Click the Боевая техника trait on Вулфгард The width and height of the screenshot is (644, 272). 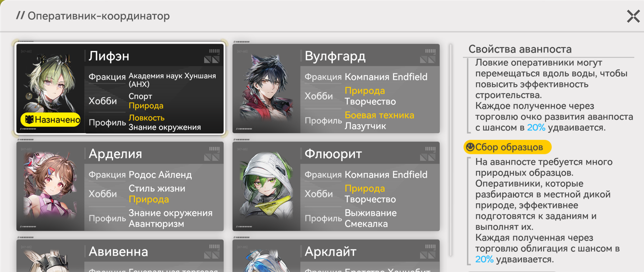click(x=379, y=115)
